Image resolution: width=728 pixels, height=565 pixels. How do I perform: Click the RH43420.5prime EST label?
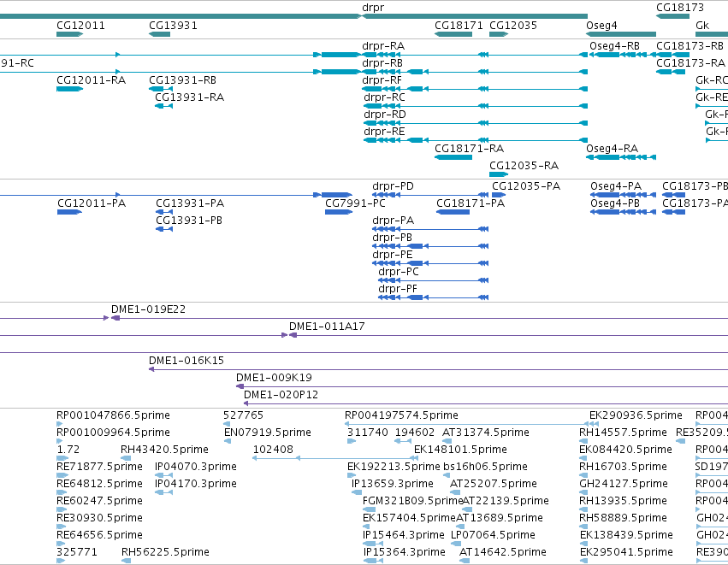164,450
